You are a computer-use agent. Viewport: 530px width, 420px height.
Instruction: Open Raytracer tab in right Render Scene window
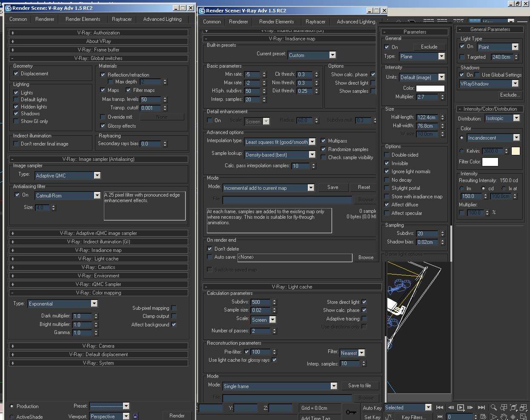click(315, 22)
